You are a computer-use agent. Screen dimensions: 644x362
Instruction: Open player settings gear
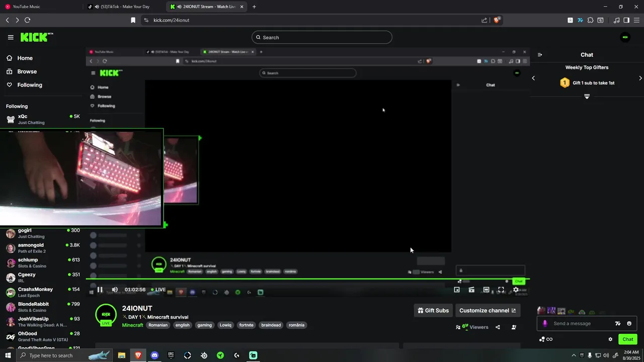pos(516,290)
